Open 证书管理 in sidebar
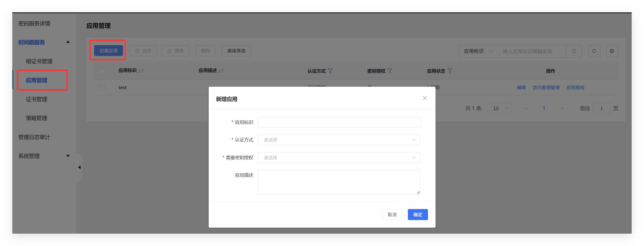This screenshot has width=644, height=246. [x=37, y=99]
